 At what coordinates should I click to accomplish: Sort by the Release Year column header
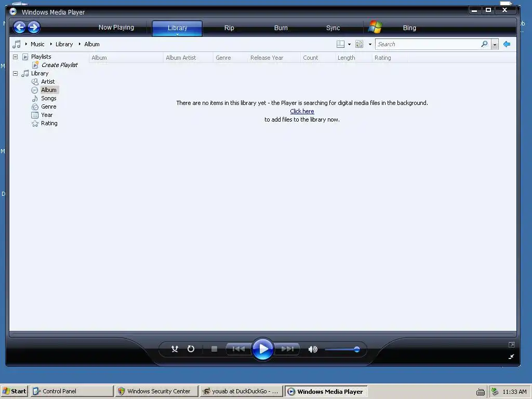(x=274, y=58)
